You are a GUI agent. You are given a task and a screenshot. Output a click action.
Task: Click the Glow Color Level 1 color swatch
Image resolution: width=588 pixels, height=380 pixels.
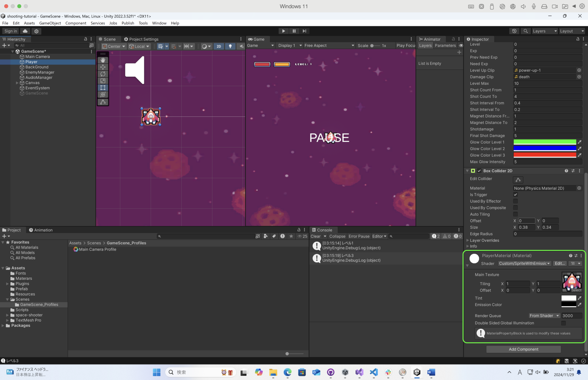coord(545,142)
